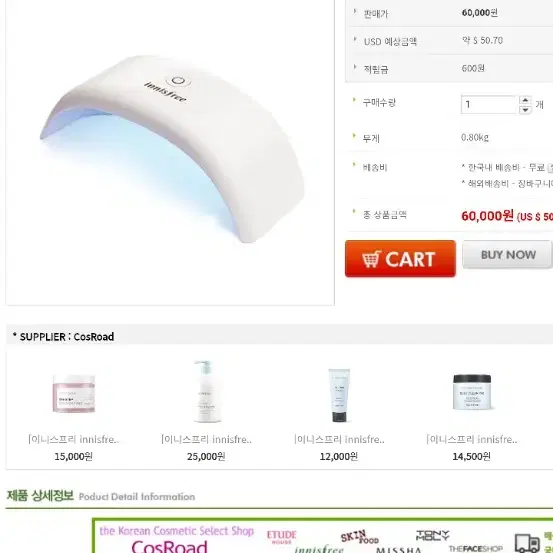This screenshot has height=553, width=553.
Task: Open the innisfree product link priced 12,000원
Action: [x=339, y=439]
